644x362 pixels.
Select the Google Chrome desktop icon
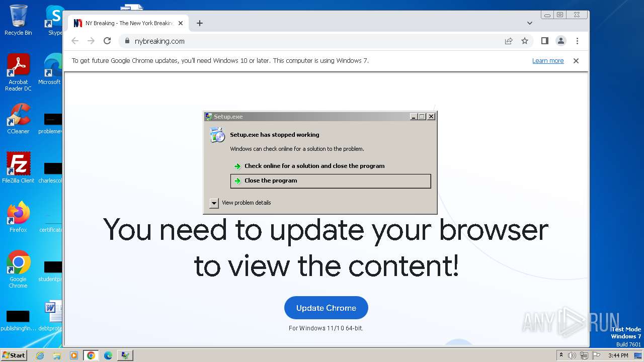(18, 269)
